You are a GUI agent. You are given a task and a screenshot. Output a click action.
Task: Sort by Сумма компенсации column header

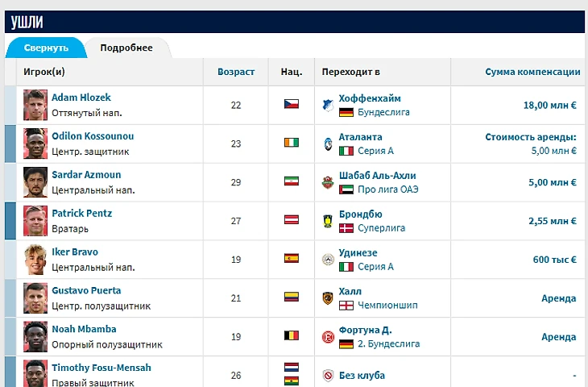tap(532, 72)
